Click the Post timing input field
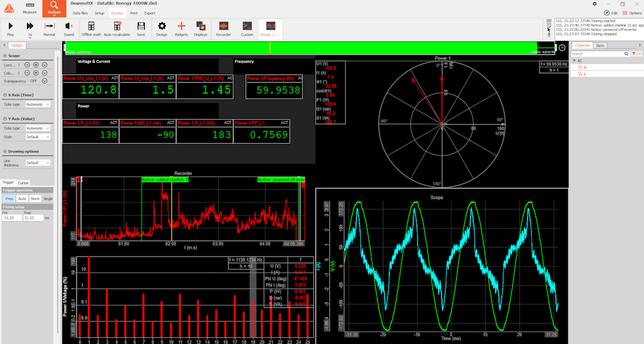 click(x=33, y=218)
